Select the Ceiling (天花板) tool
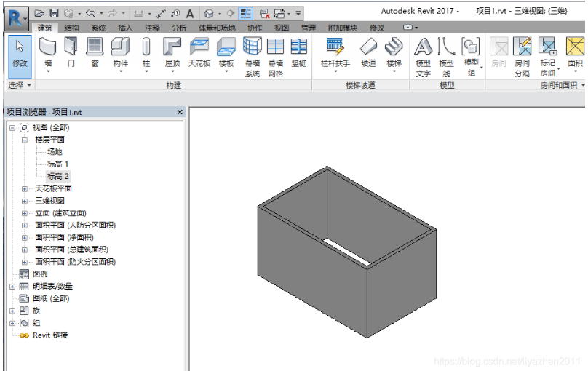Screen dimensions: 588x371 coord(199,52)
